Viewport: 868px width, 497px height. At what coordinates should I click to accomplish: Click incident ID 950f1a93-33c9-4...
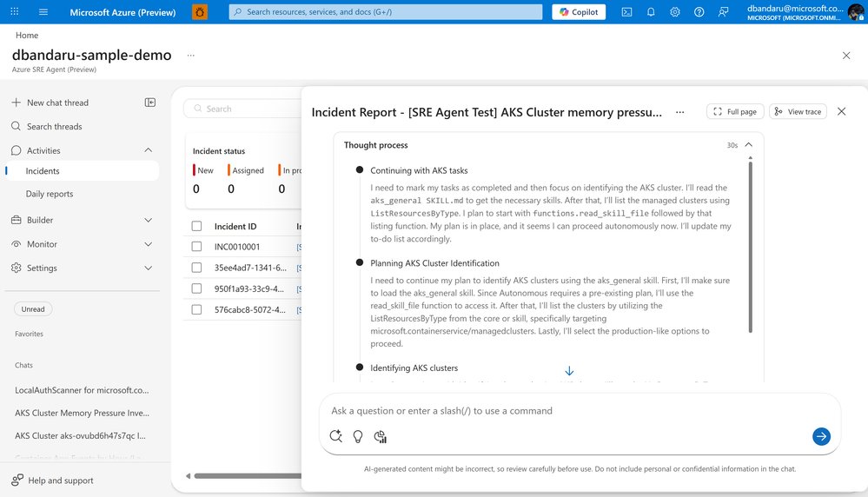249,288
